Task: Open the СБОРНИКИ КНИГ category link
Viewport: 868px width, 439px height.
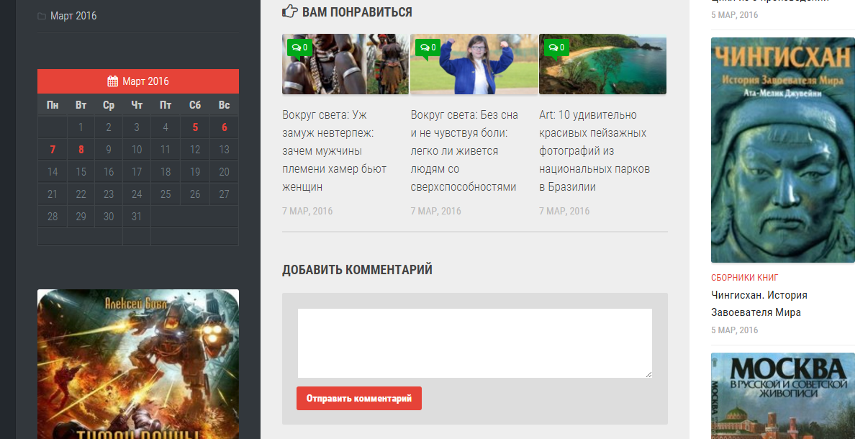Action: (745, 278)
